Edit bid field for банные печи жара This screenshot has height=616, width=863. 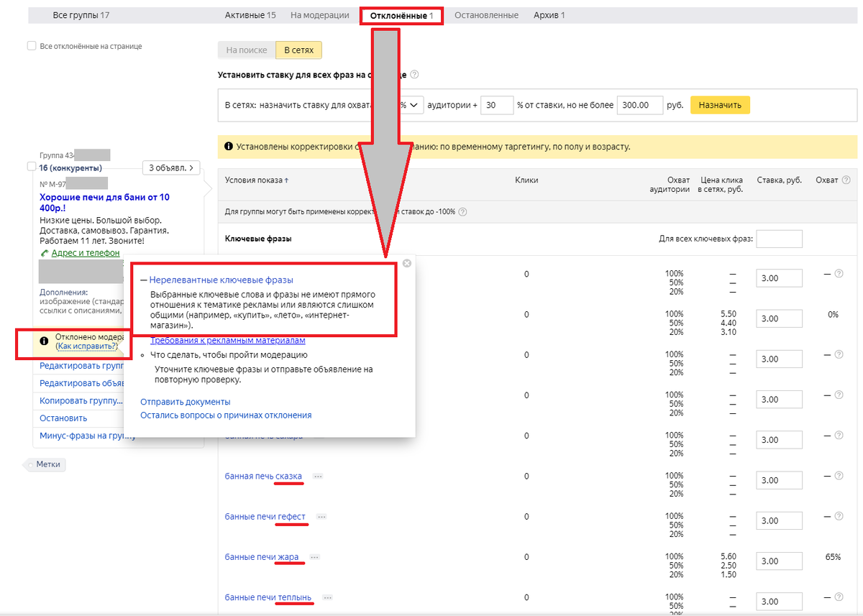point(779,561)
